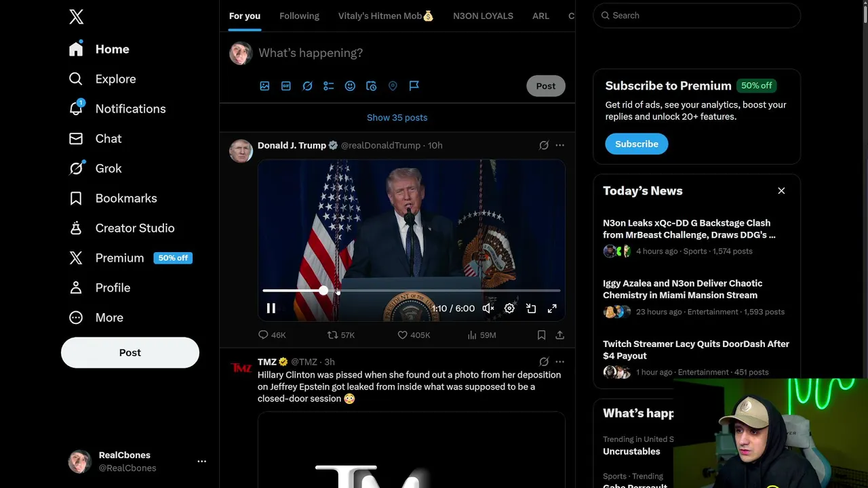Click Grok enhance icon in composer
868x488 pixels.
tap(307, 86)
